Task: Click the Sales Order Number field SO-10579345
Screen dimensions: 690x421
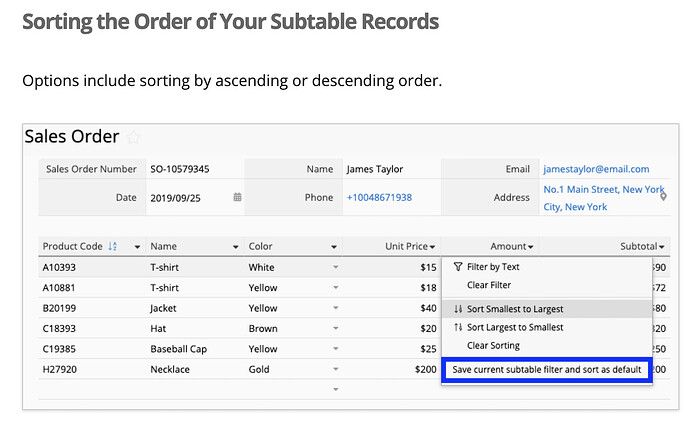Action: [x=195, y=169]
